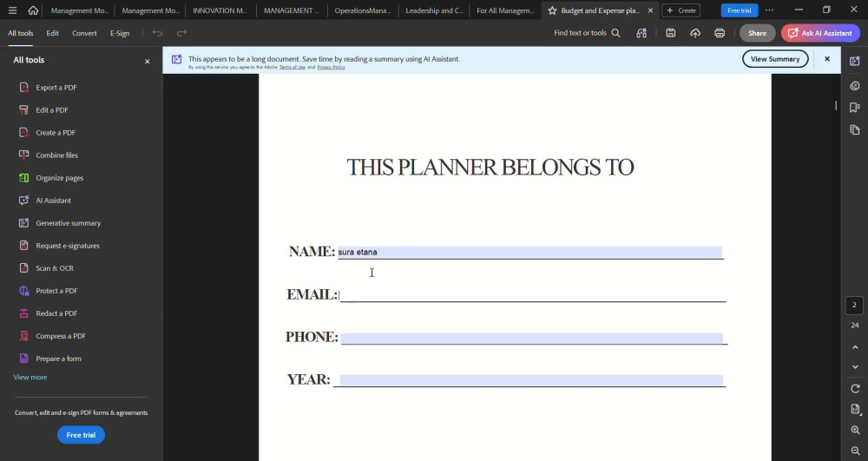Click the EMAIL form field
This screenshot has width=868, height=461.
533,295
